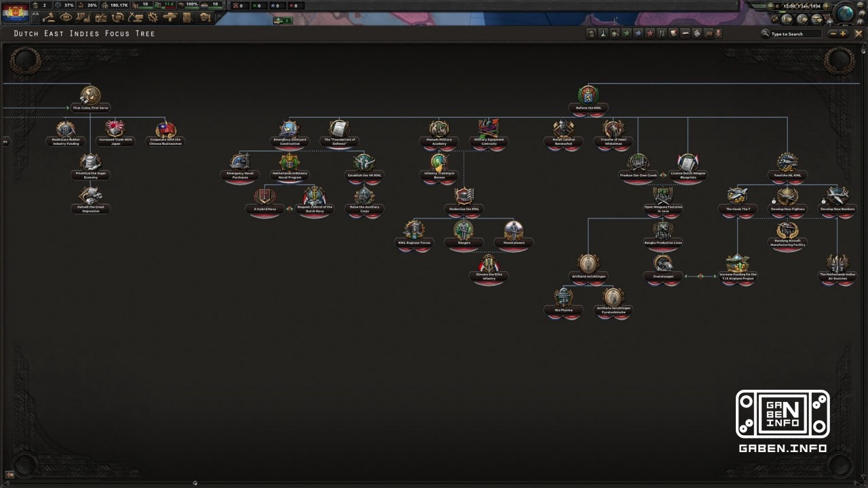The height and width of the screenshot is (488, 868).
Task: Select the License Dutch Weapon Blueprints focus
Action: tap(688, 167)
